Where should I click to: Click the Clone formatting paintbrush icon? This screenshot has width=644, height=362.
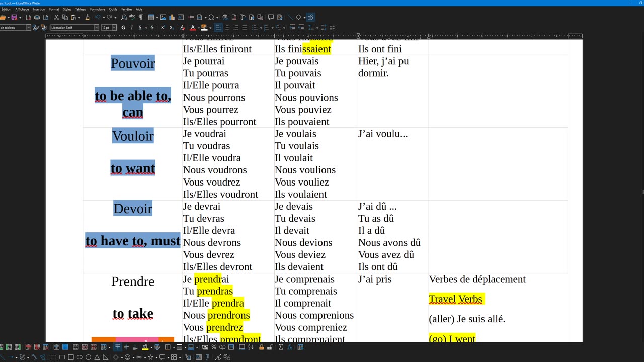[88, 17]
